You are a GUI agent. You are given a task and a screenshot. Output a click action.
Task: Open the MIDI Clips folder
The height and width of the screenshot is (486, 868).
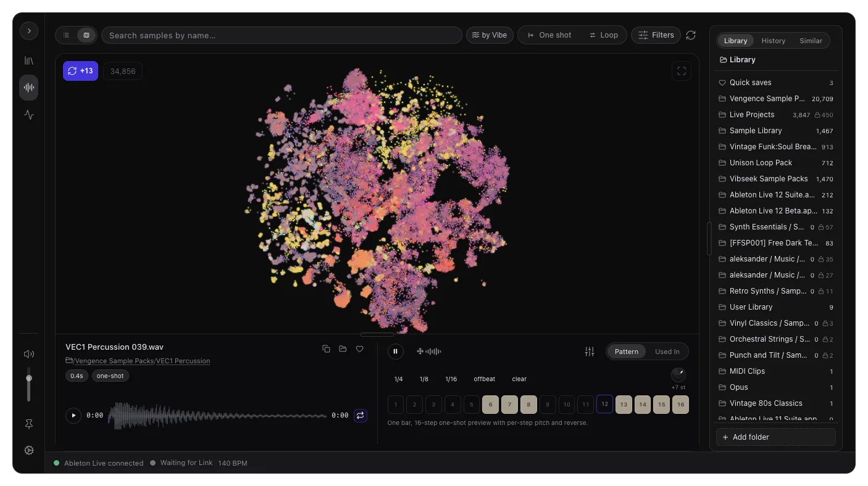pos(776,371)
